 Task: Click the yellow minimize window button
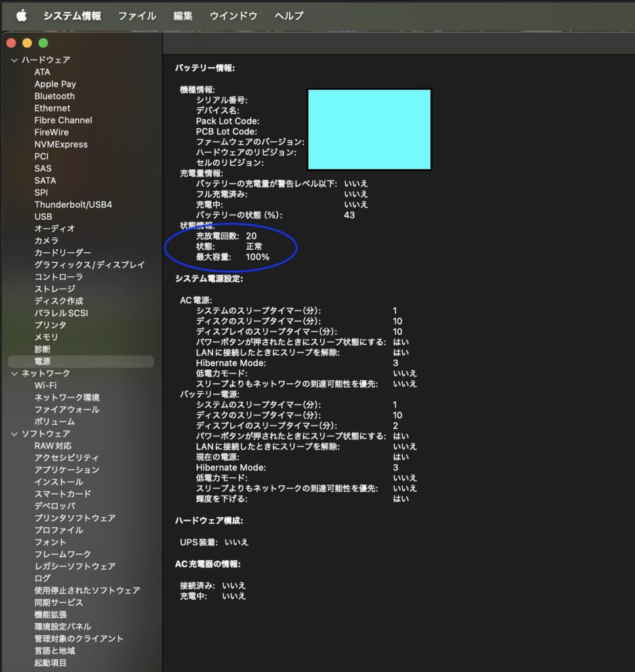point(27,43)
